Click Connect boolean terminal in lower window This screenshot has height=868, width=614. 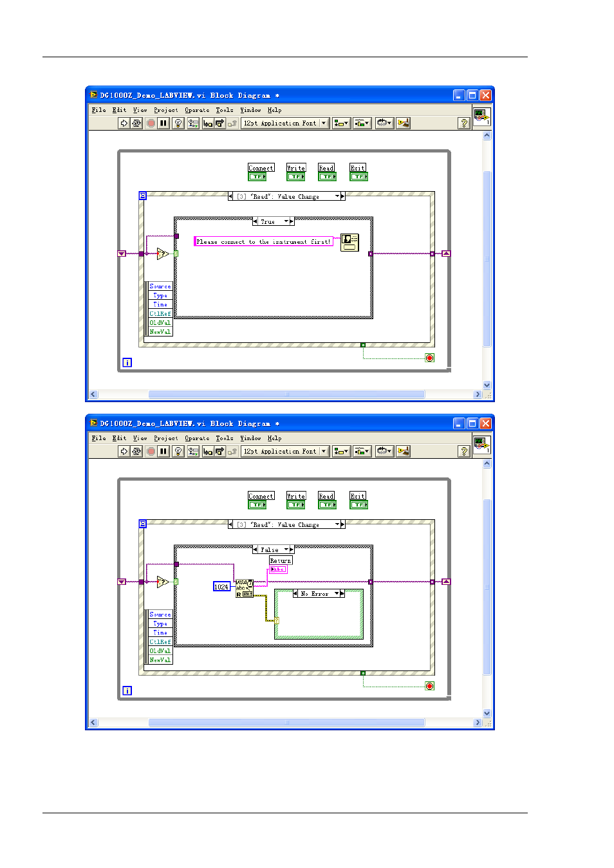tap(257, 504)
